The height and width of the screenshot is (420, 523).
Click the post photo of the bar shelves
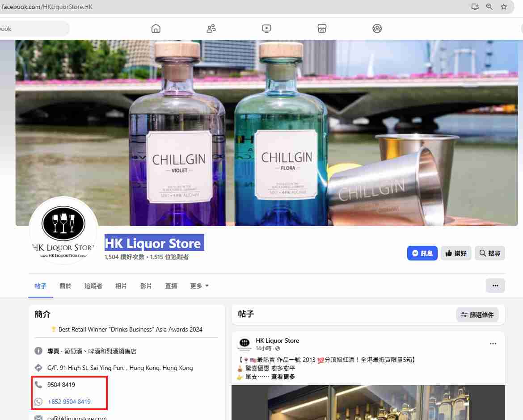point(368,403)
